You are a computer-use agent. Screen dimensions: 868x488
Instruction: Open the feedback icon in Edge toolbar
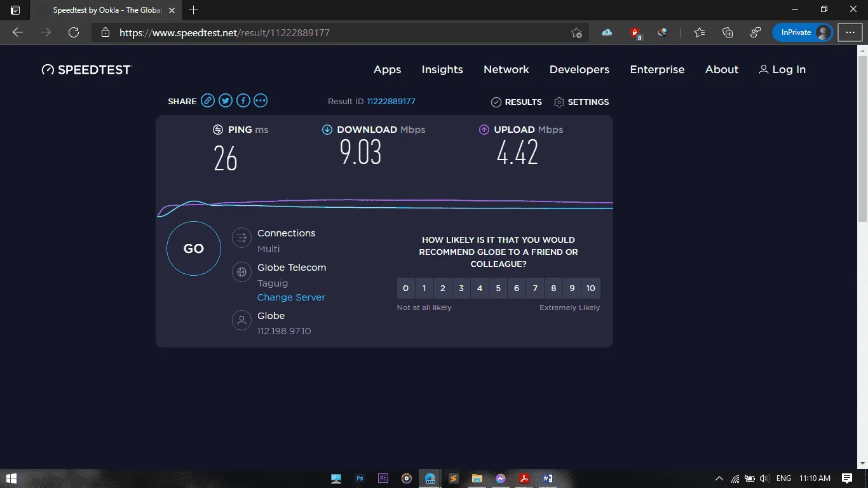tap(756, 32)
